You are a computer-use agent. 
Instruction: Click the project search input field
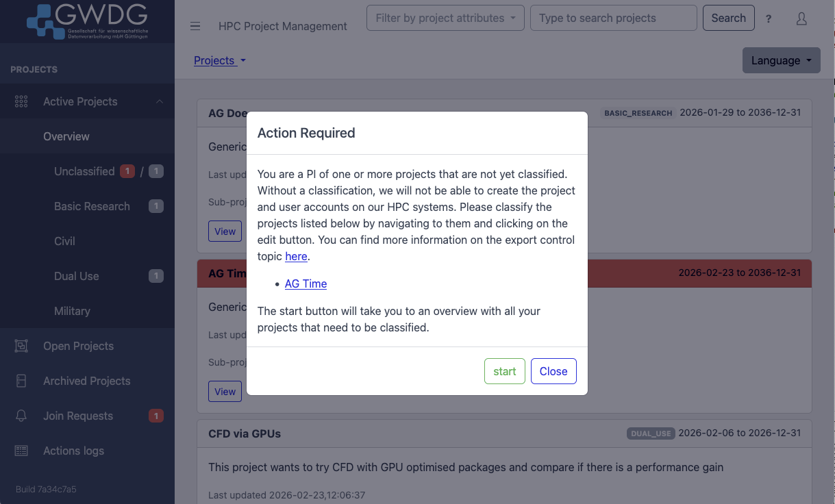(x=613, y=18)
